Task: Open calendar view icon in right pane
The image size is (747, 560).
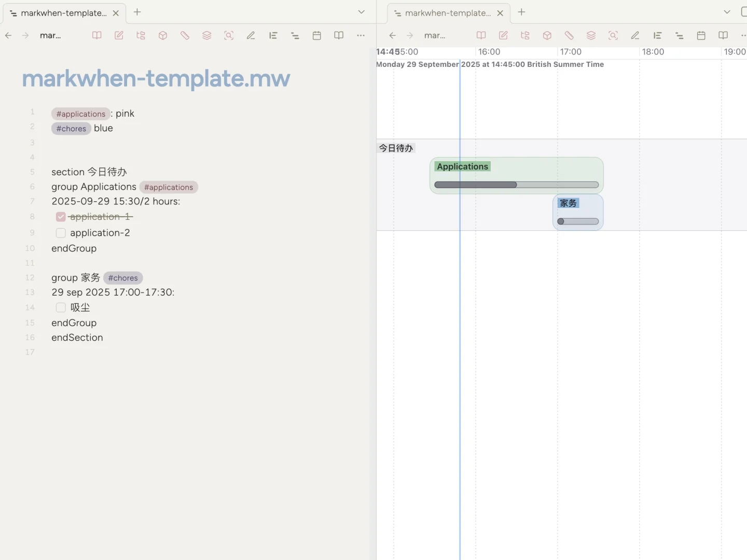Action: point(701,35)
